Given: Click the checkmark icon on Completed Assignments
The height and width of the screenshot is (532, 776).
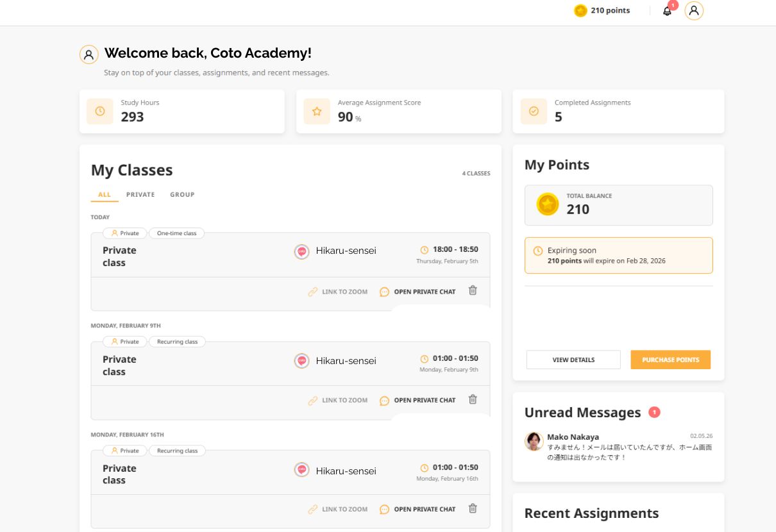Looking at the screenshot, I should pyautogui.click(x=533, y=111).
